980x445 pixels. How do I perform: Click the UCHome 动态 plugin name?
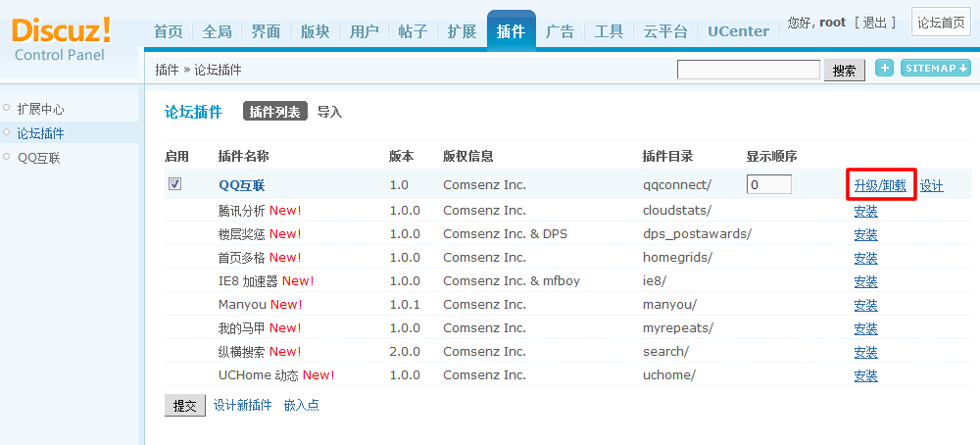259,375
